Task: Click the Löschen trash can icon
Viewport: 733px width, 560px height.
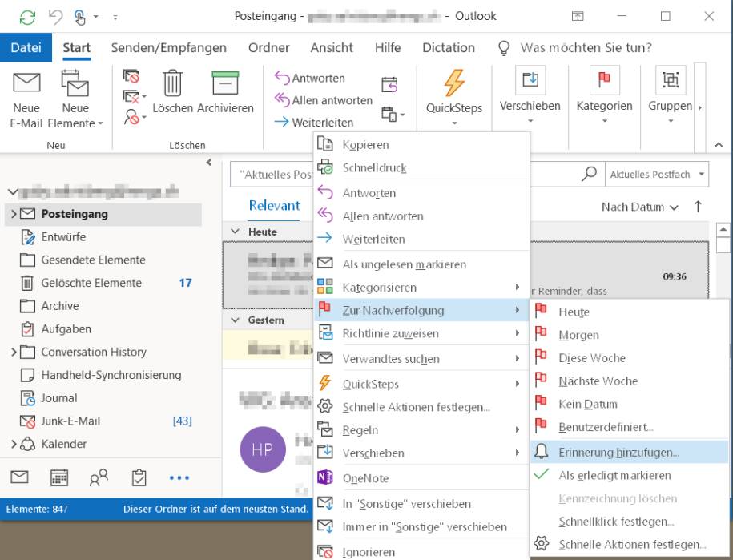Action: tap(172, 83)
